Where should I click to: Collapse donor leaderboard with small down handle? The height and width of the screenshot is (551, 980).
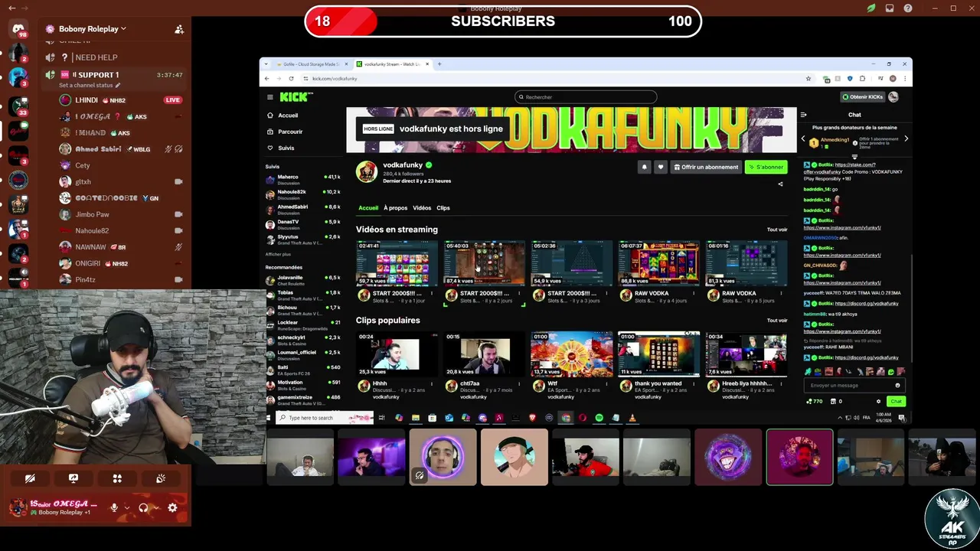[854, 157]
